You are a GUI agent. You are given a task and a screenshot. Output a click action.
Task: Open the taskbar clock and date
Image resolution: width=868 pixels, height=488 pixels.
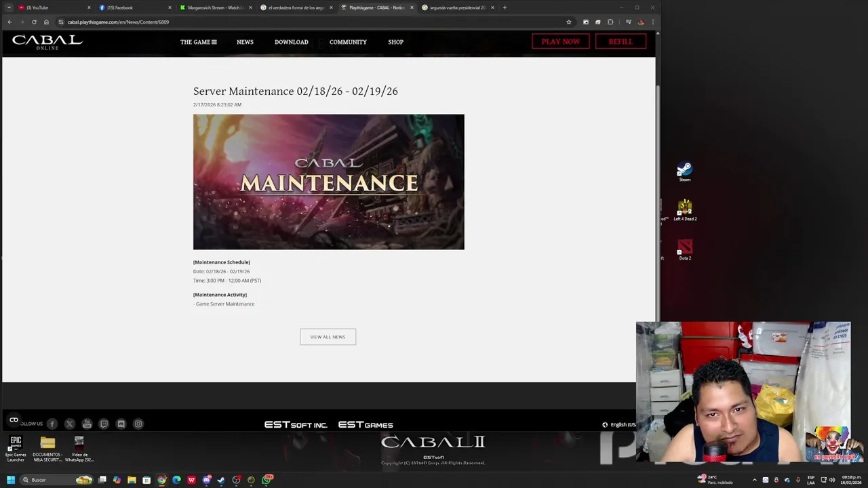(851, 480)
